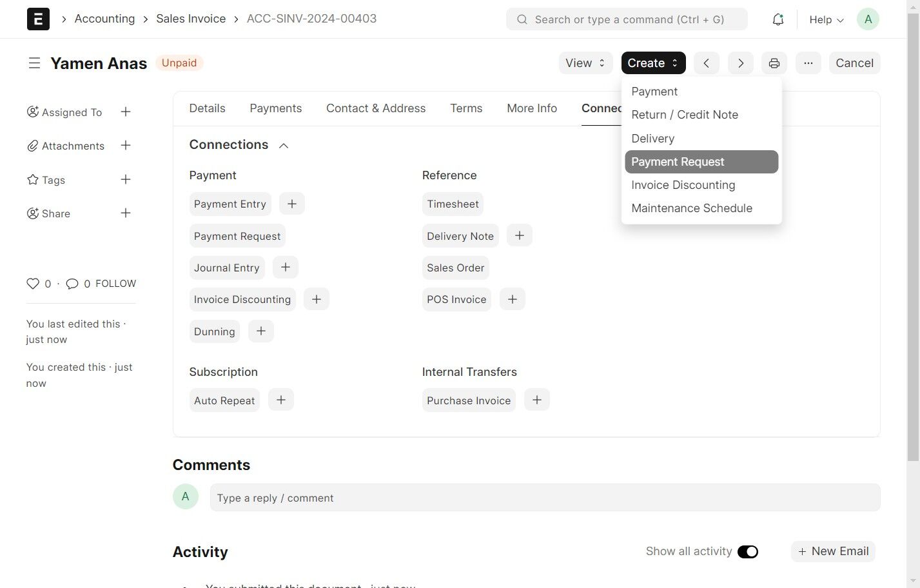
Task: Share document with plus icon
Action: (x=126, y=213)
